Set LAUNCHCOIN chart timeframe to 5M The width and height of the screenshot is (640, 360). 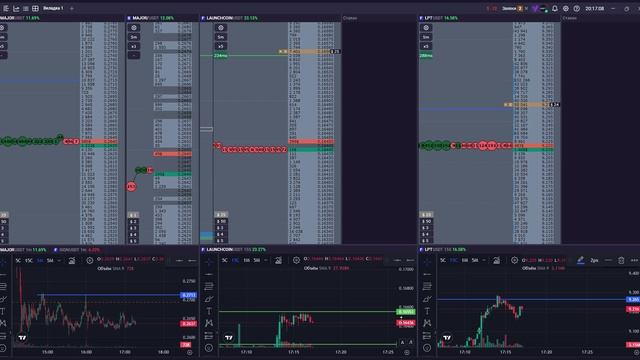tap(257, 260)
